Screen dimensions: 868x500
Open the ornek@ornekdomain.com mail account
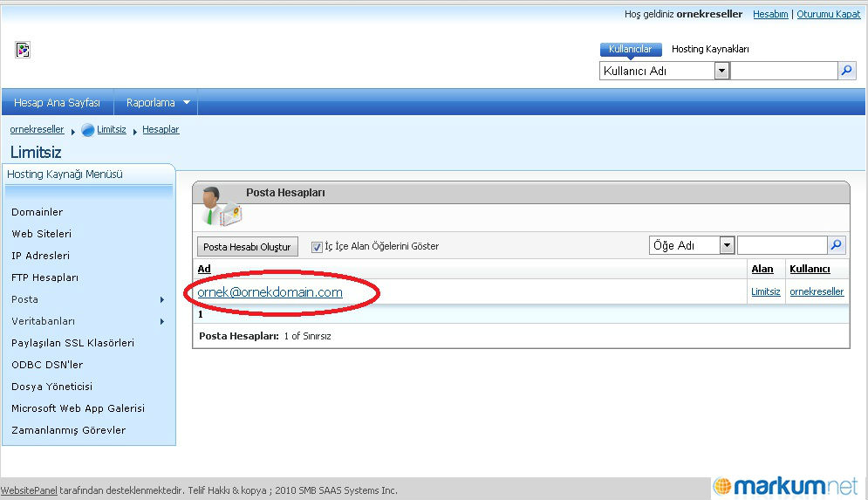pyautogui.click(x=270, y=292)
